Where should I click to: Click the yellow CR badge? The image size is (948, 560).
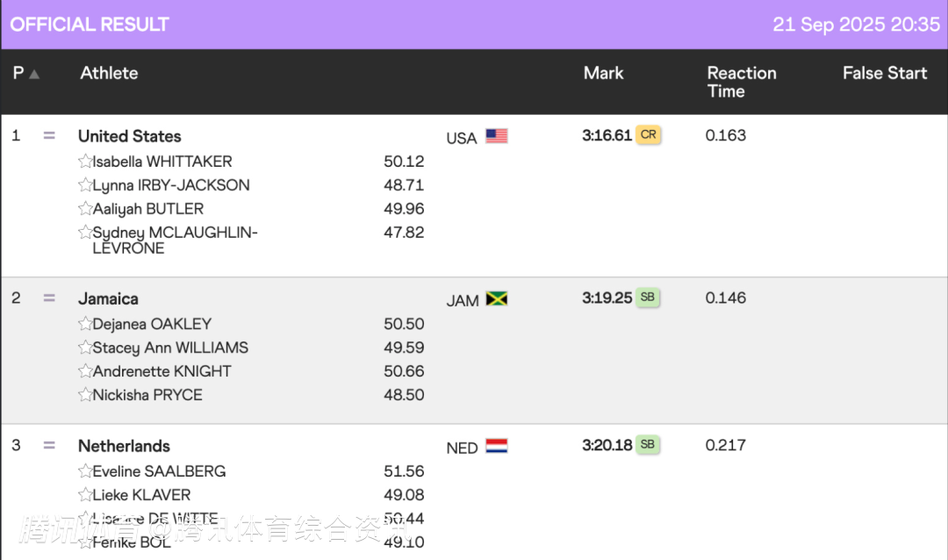click(648, 135)
